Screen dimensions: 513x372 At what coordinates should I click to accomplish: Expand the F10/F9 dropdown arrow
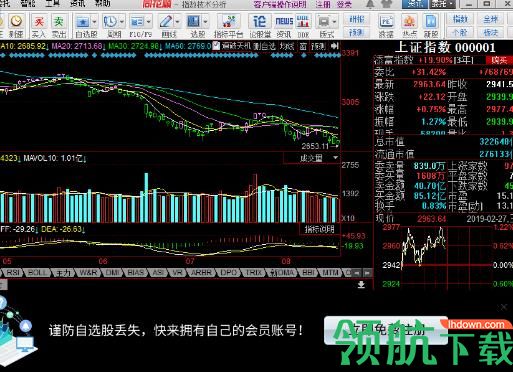pos(149,22)
